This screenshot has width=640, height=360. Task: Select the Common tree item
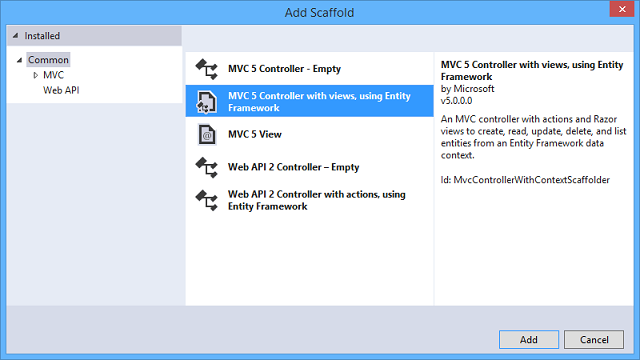click(x=48, y=60)
